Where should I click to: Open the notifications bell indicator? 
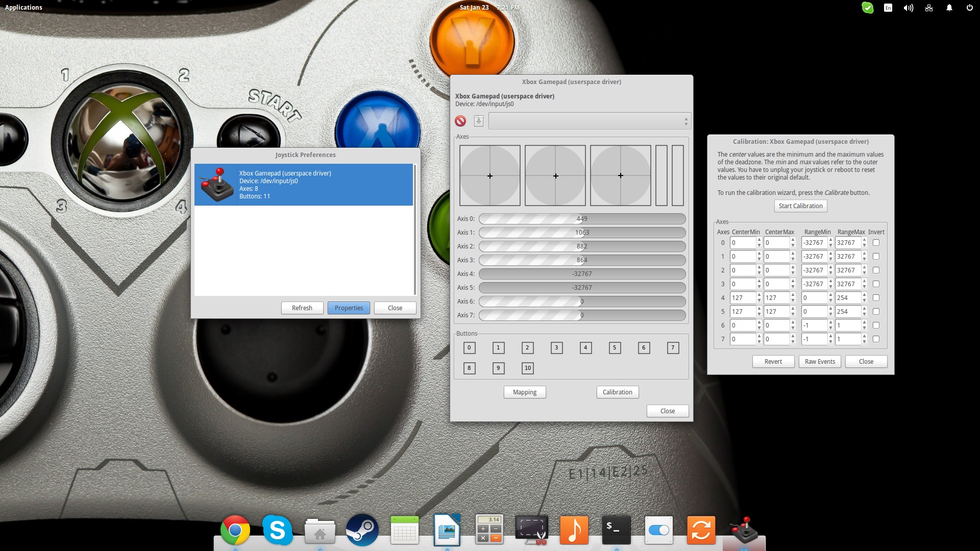(949, 8)
